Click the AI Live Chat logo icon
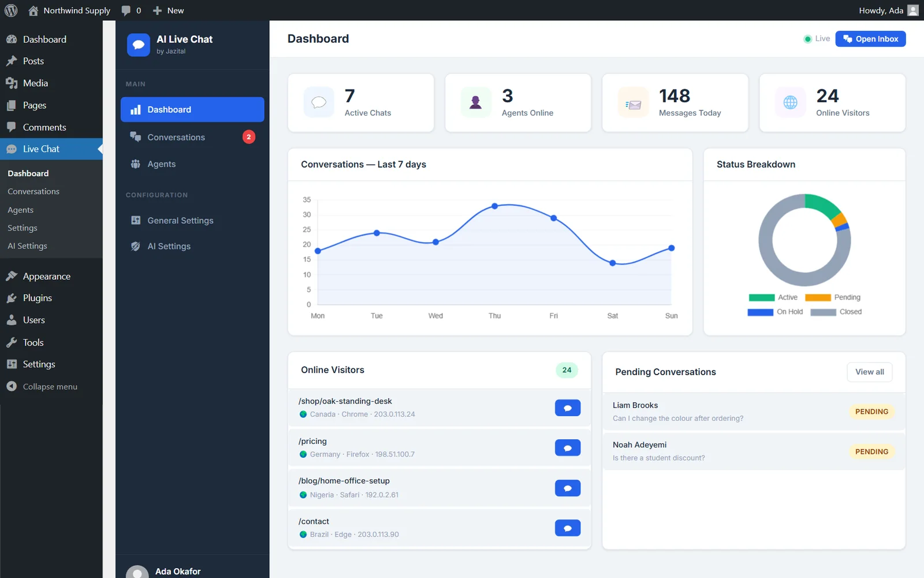This screenshot has width=924, height=578. pyautogui.click(x=139, y=45)
